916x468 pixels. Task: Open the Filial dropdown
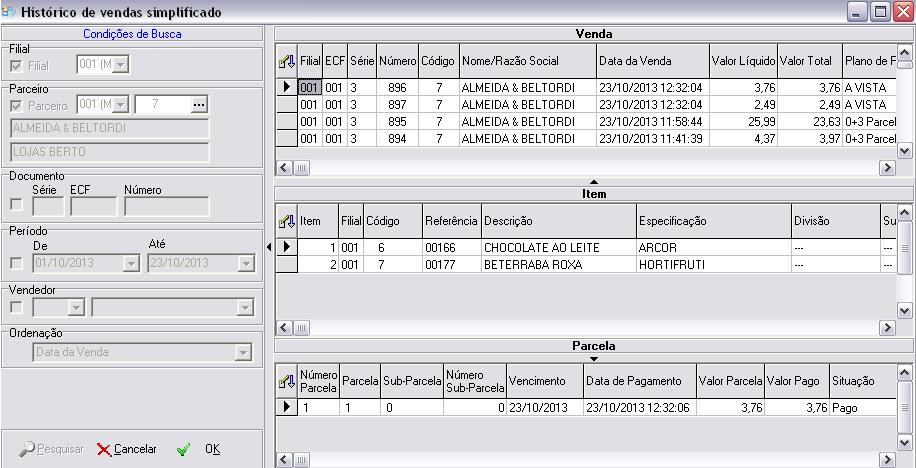(x=120, y=65)
